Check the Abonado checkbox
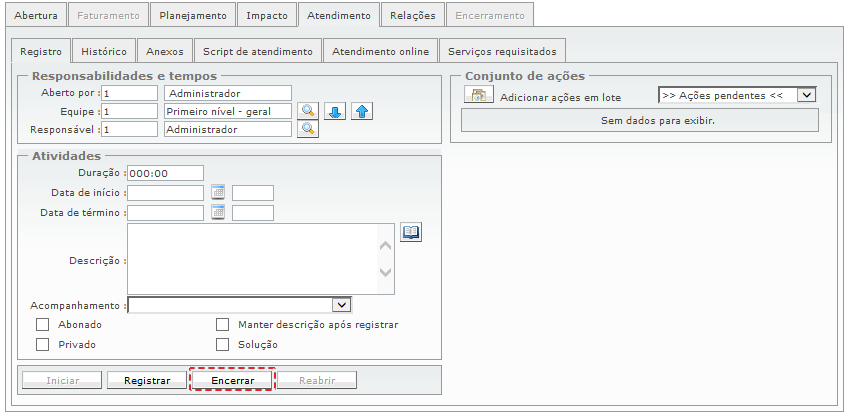Image resolution: width=849 pixels, height=417 pixels. pos(42,325)
